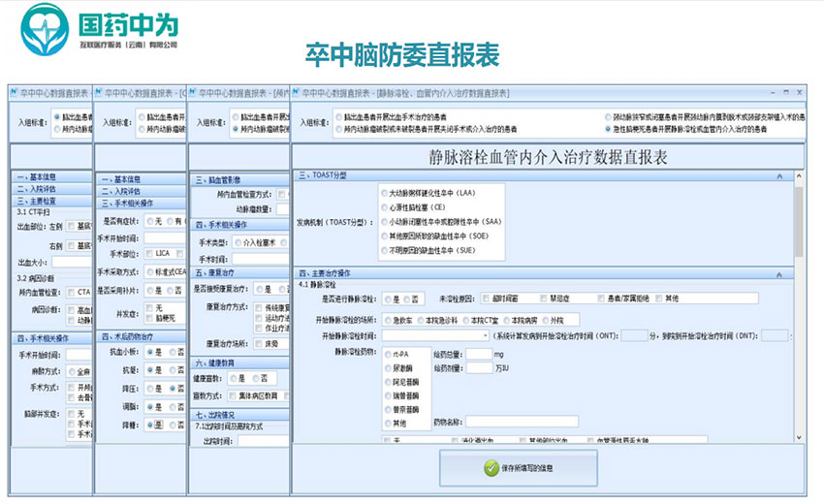Select the (SAA) TOAST option
The height and width of the screenshot is (504, 824).
(x=385, y=222)
